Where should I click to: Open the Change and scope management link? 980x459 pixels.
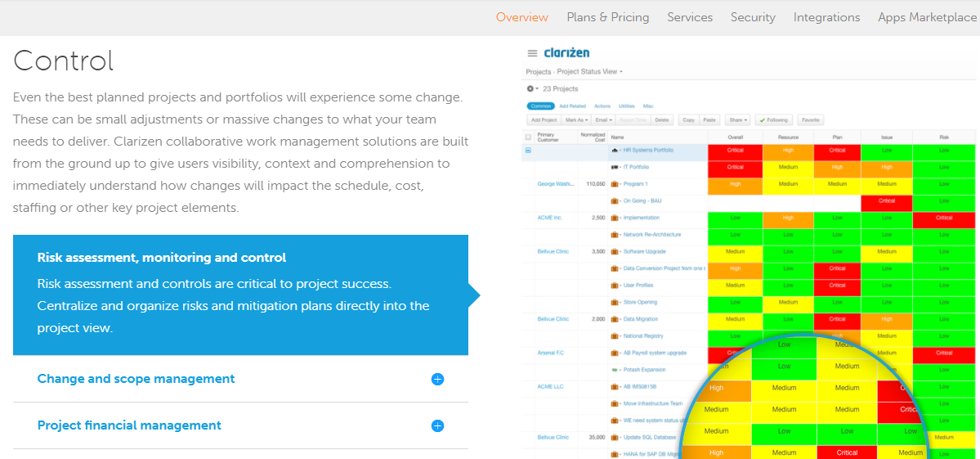click(136, 379)
